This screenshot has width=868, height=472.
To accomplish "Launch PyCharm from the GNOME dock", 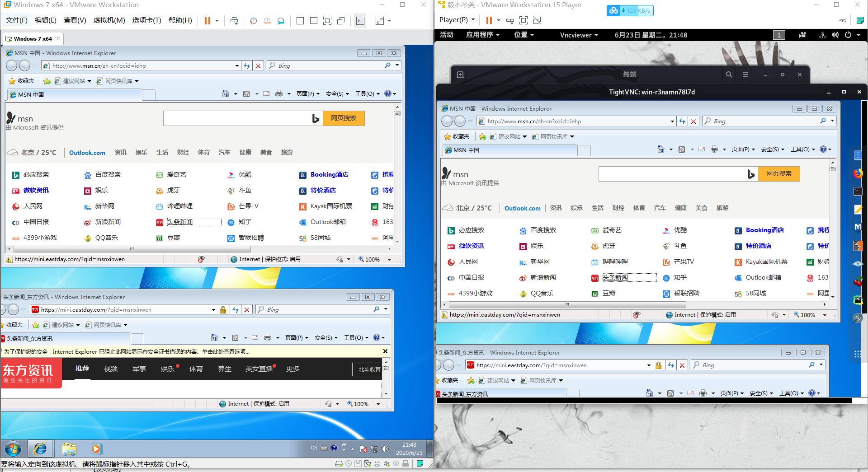I will [x=858, y=299].
